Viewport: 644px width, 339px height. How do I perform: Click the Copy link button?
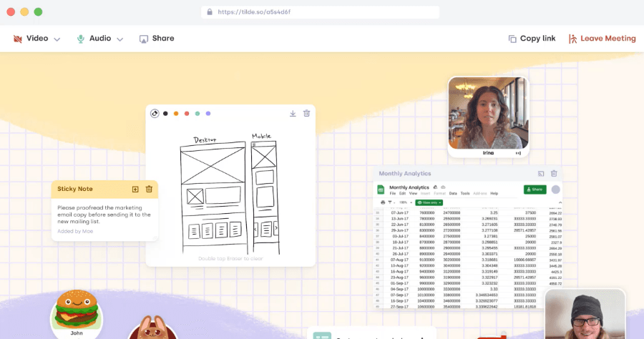tap(532, 39)
